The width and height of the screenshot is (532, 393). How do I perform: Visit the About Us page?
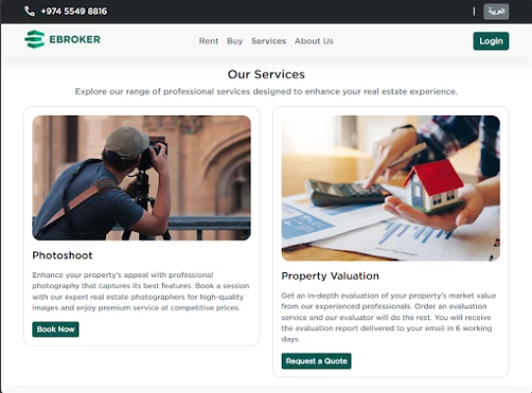(x=314, y=41)
